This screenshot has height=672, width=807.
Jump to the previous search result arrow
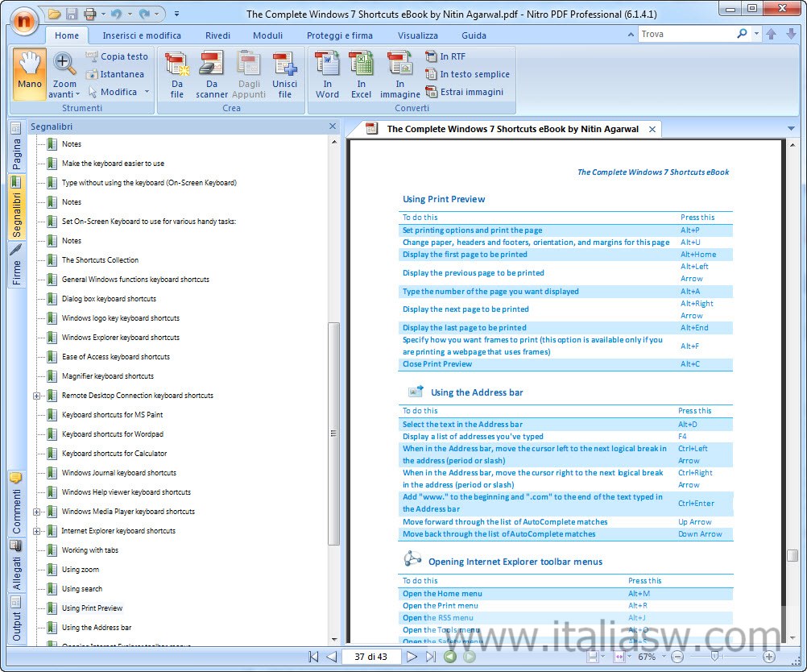(x=771, y=34)
